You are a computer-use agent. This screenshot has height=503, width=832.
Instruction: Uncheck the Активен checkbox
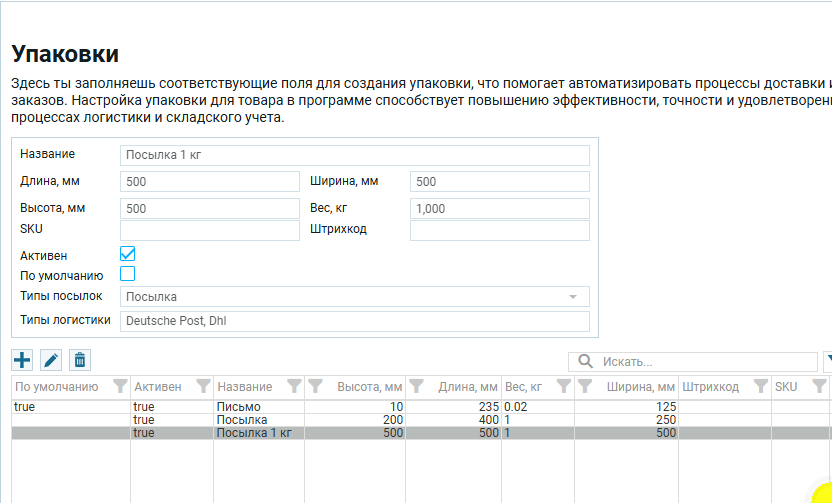pyautogui.click(x=127, y=254)
